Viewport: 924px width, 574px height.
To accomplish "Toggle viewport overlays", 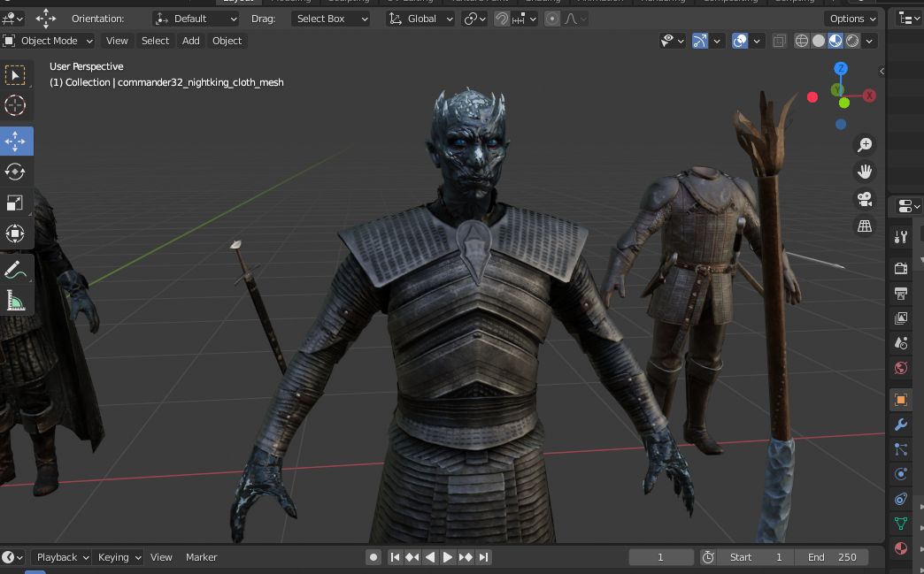I will pyautogui.click(x=740, y=41).
